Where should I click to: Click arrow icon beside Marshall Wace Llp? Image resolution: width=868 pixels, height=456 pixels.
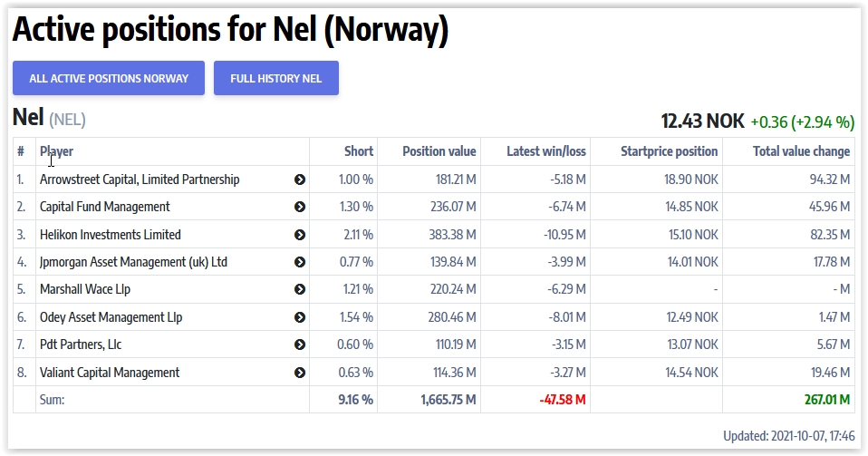(x=300, y=290)
